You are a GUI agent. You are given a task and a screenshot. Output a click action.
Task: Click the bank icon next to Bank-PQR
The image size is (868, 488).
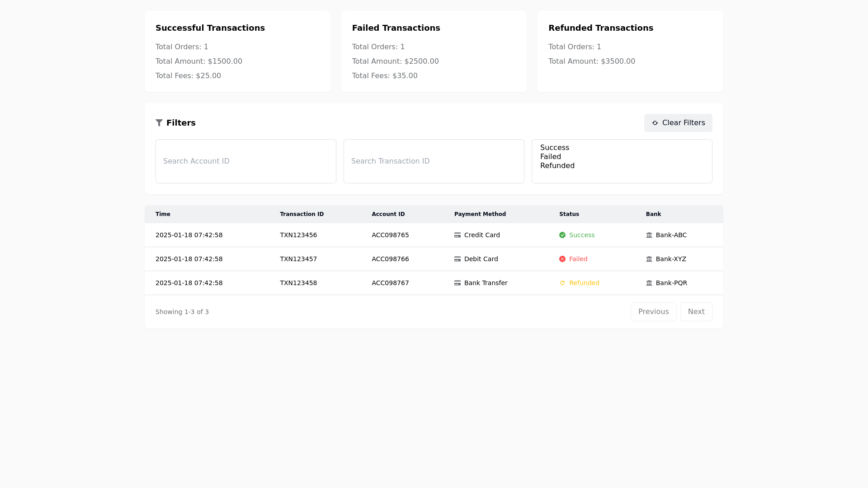pyautogui.click(x=649, y=283)
